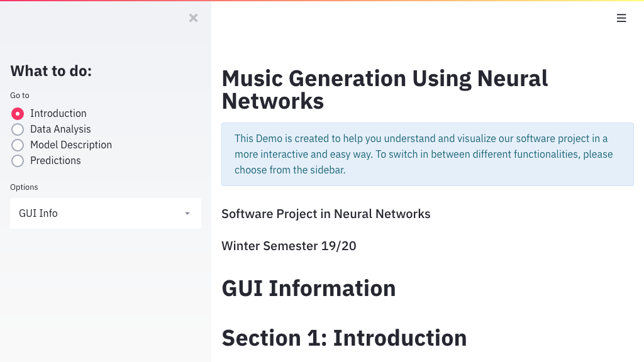Close the sidebar with the X icon
644x362 pixels.
pyautogui.click(x=193, y=18)
